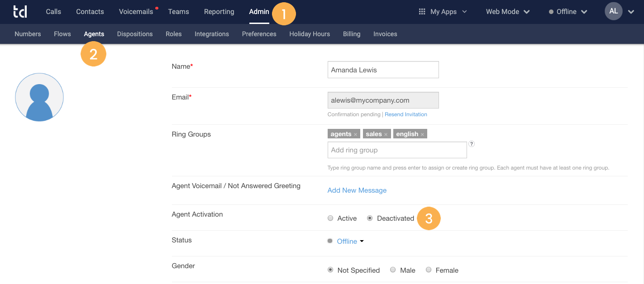Go to the Calls tab

tap(53, 12)
